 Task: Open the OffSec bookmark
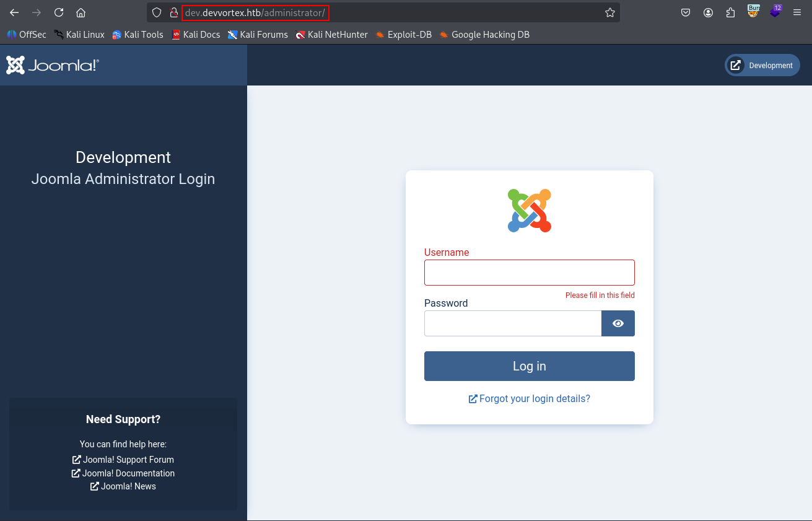[27, 35]
